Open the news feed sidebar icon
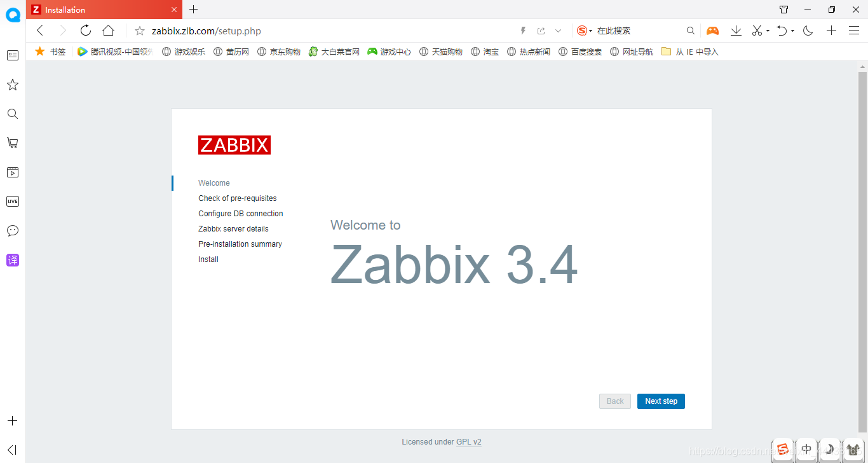This screenshot has width=868, height=463. click(x=13, y=55)
